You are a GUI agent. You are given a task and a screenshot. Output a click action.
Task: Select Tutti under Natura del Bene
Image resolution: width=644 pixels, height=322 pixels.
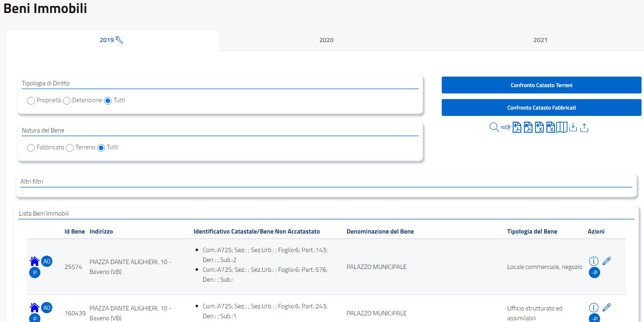point(101,148)
